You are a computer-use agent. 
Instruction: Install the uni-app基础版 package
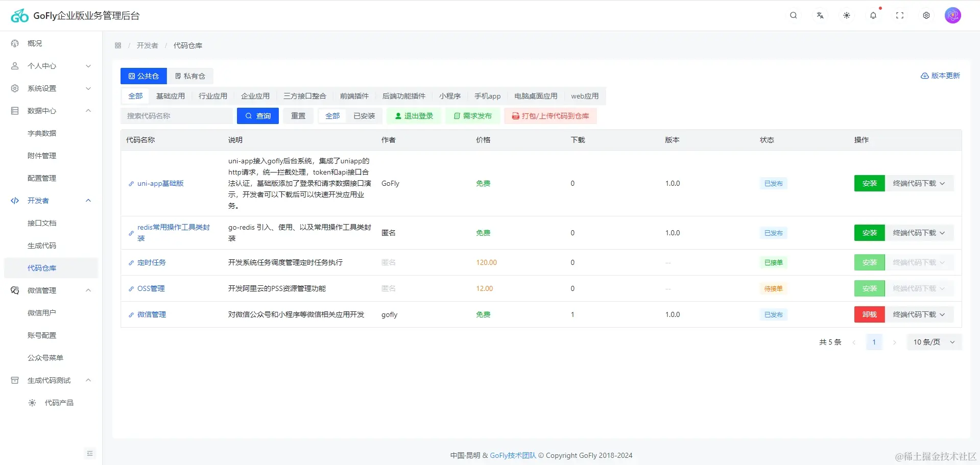pyautogui.click(x=870, y=183)
